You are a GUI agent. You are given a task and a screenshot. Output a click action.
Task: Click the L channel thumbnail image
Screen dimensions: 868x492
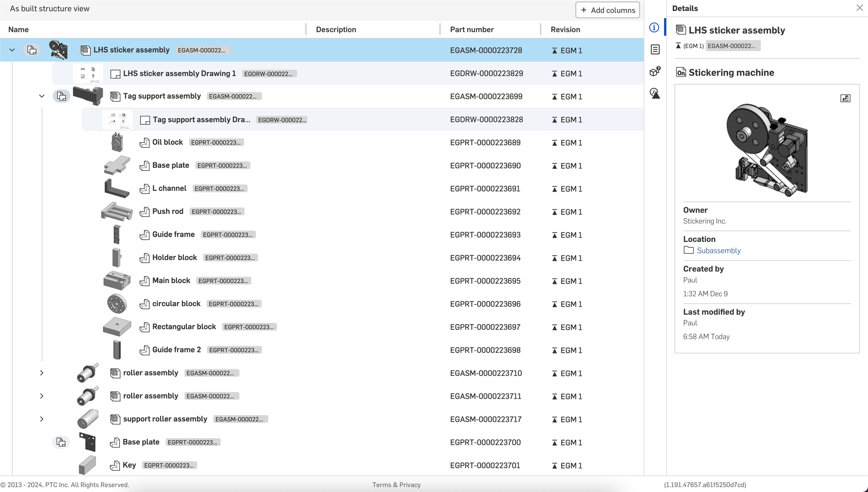tap(117, 188)
